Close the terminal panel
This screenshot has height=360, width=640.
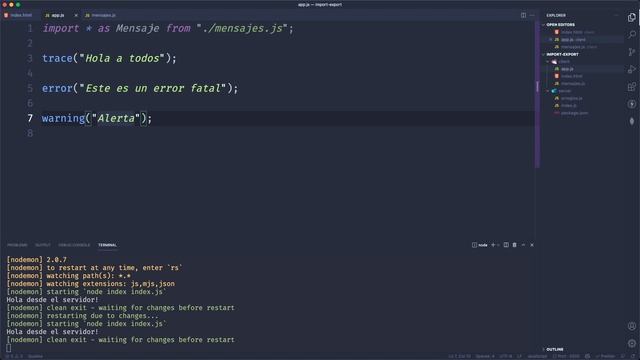[x=532, y=245]
